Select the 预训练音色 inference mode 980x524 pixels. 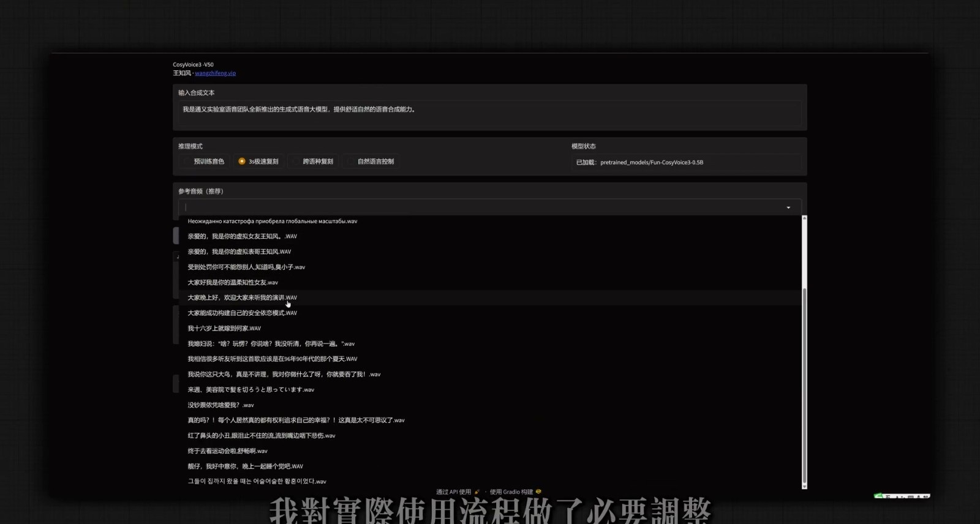pos(204,162)
